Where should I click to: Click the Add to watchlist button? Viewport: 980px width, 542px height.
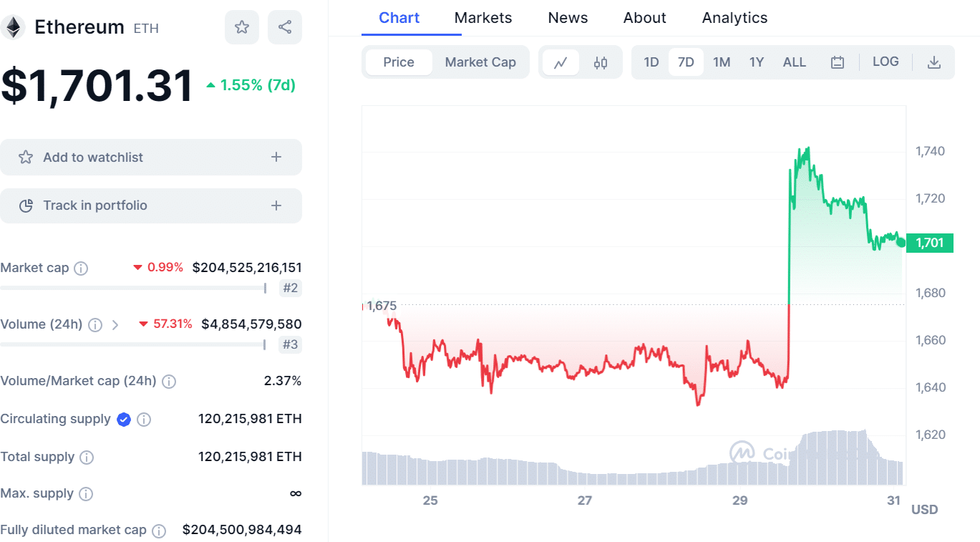point(151,157)
